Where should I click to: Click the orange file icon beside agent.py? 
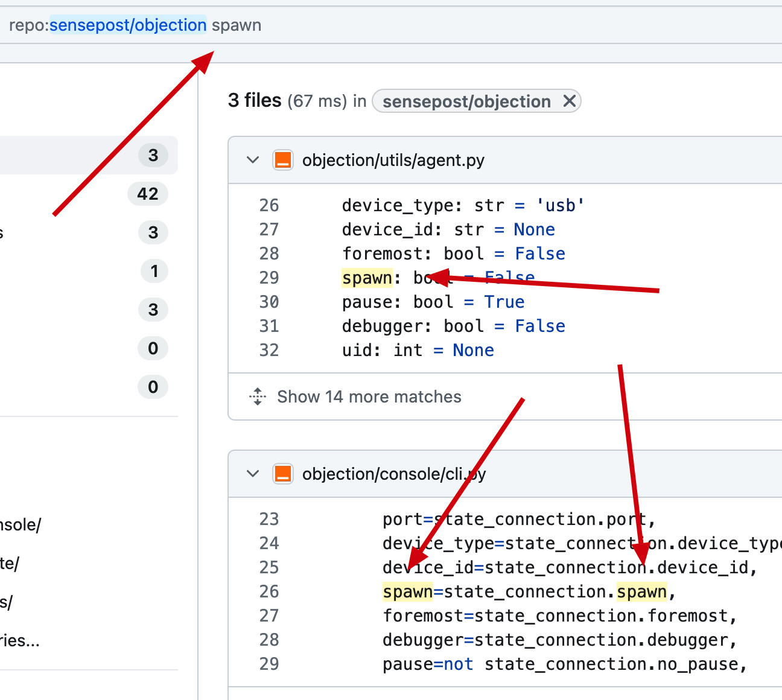click(282, 161)
